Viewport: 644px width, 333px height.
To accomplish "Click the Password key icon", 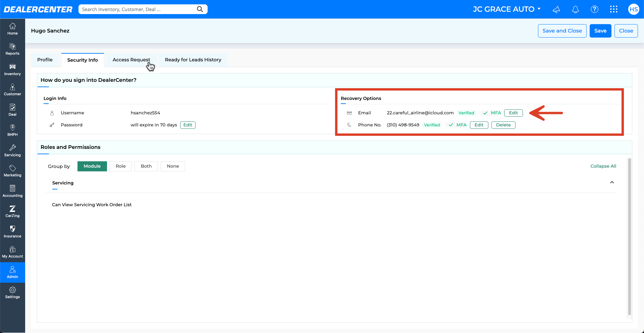I will click(52, 125).
